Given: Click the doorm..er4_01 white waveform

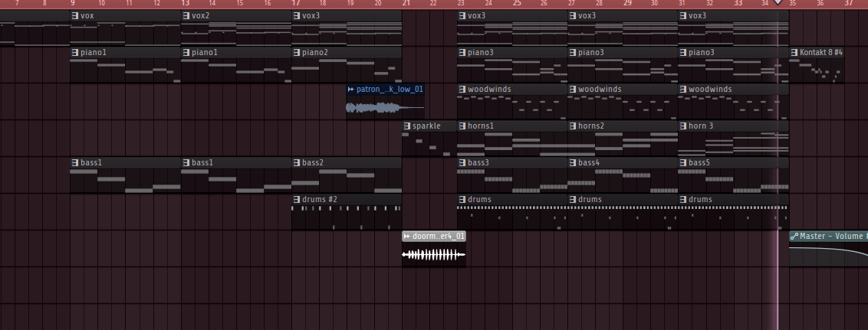Looking at the screenshot, I should click(433, 255).
